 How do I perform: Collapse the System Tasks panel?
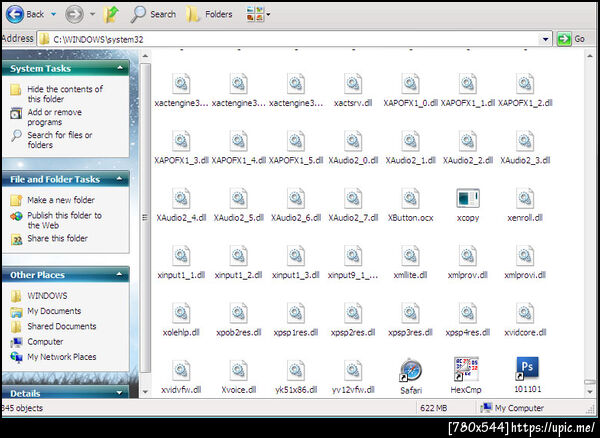click(x=120, y=68)
